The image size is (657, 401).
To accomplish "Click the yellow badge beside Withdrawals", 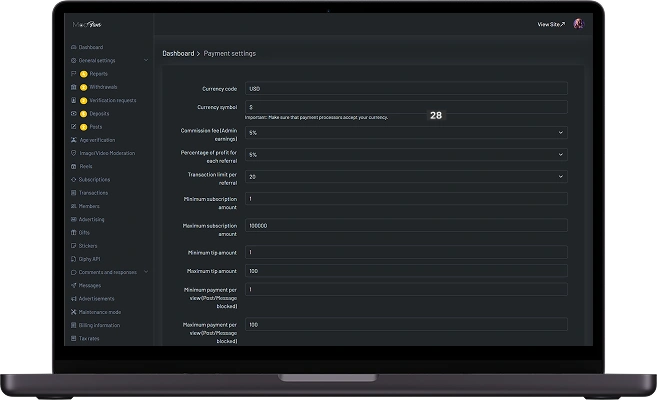I will (83, 88).
